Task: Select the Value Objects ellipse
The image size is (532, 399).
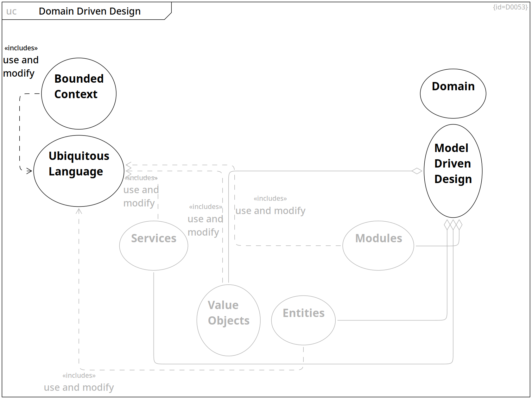Action: (228, 320)
